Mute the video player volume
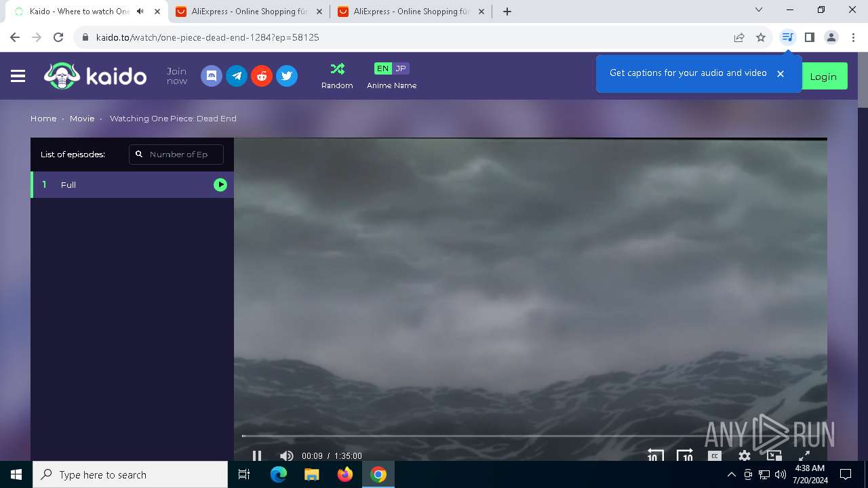The width and height of the screenshot is (868, 488). click(x=287, y=456)
